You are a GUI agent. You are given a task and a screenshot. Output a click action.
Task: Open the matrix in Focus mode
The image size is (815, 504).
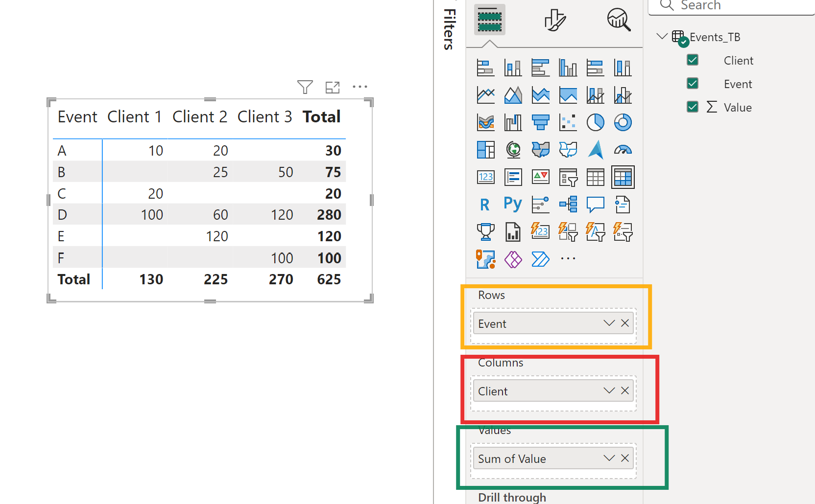(333, 87)
